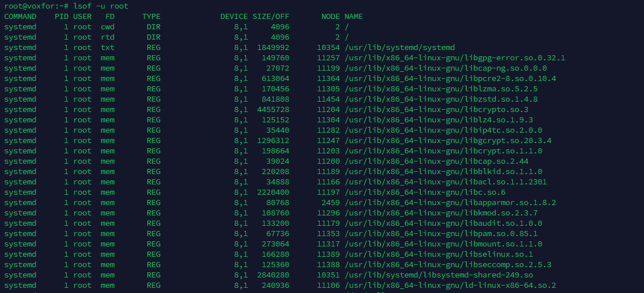Click the libsystemd-shared-249.so path
The image size is (644, 293).
point(439,275)
